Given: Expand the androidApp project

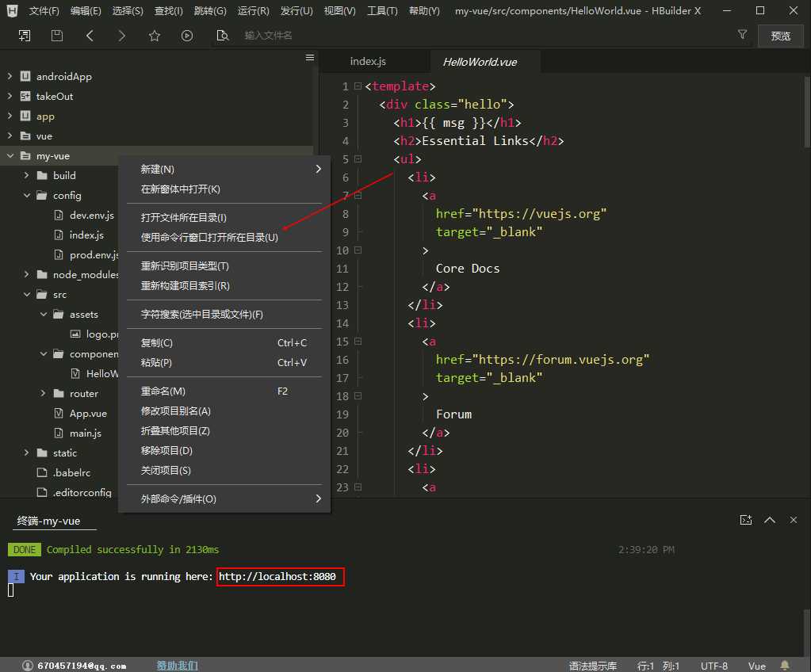Looking at the screenshot, I should 10,76.
